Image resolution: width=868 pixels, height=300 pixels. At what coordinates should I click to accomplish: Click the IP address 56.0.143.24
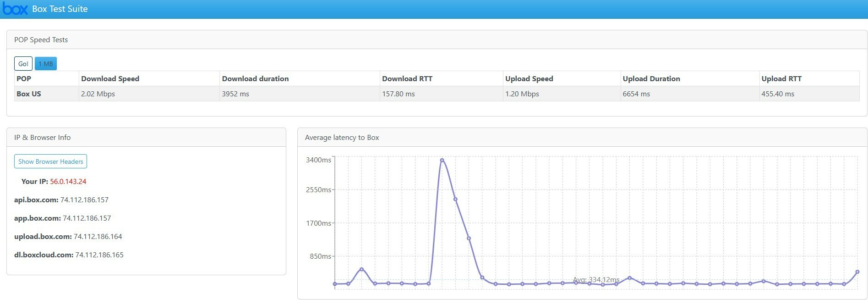click(x=68, y=181)
